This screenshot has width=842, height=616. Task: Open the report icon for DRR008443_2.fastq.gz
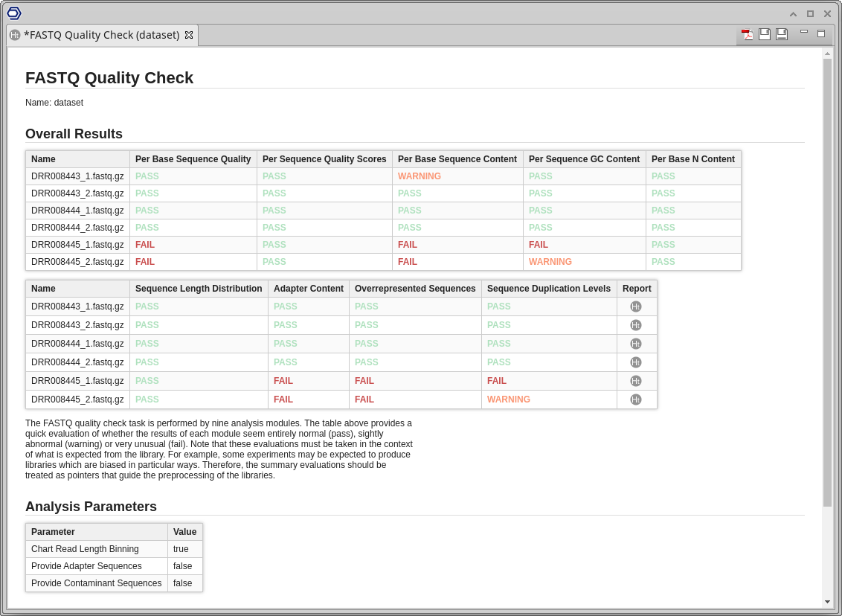coord(635,325)
